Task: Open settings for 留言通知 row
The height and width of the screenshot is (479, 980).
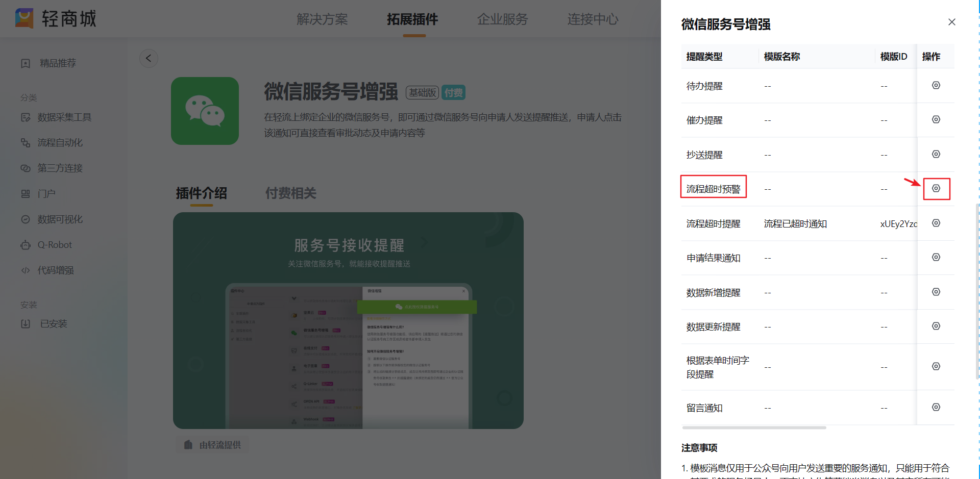Action: pos(936,407)
